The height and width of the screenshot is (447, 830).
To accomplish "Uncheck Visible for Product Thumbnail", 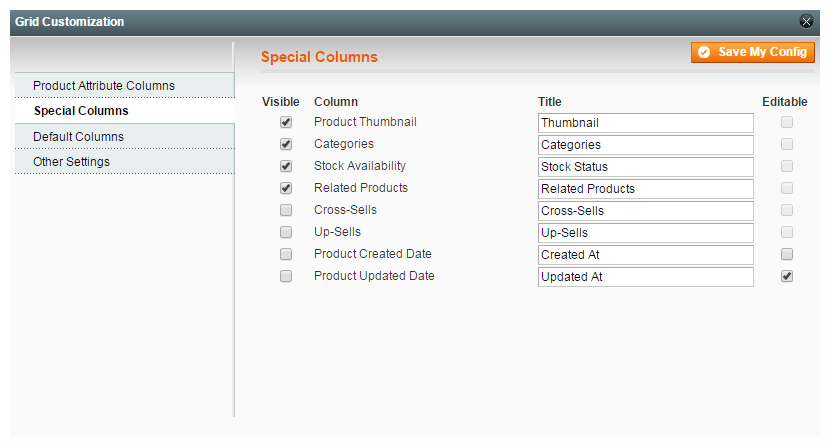I will tap(286, 122).
